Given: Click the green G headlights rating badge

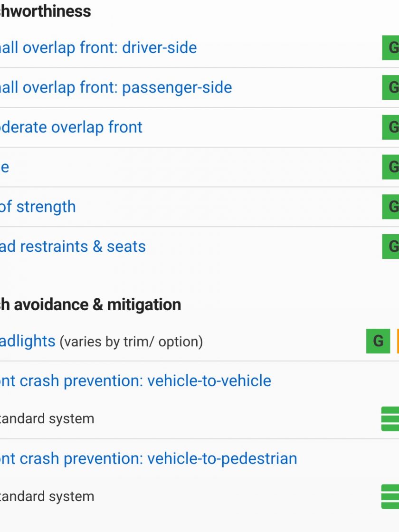Looking at the screenshot, I should [x=378, y=341].
